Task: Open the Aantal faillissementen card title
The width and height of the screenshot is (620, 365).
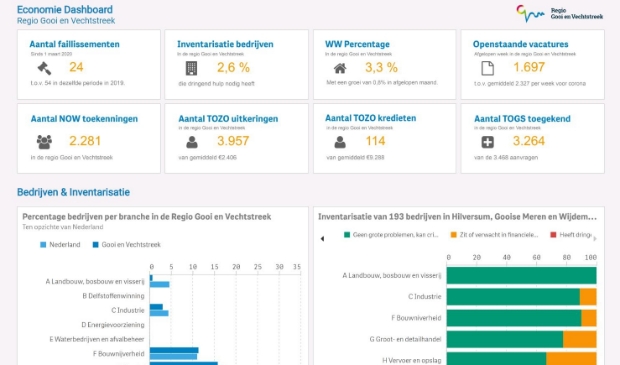Action: tap(74, 44)
